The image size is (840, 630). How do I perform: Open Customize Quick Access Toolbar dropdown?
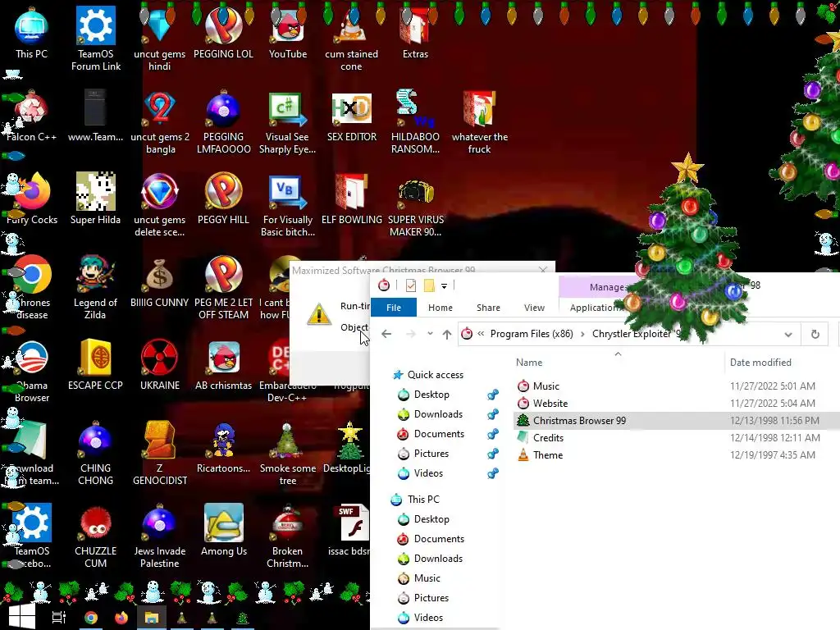(x=444, y=286)
